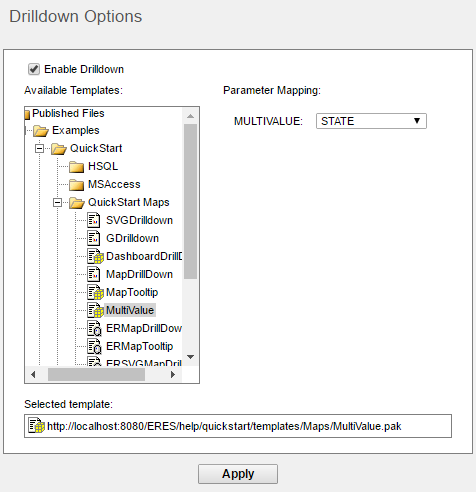Viewport: 476px width, 492px height.
Task: Click the DashboardDrillDown dashboard icon
Action: pyautogui.click(x=95, y=256)
